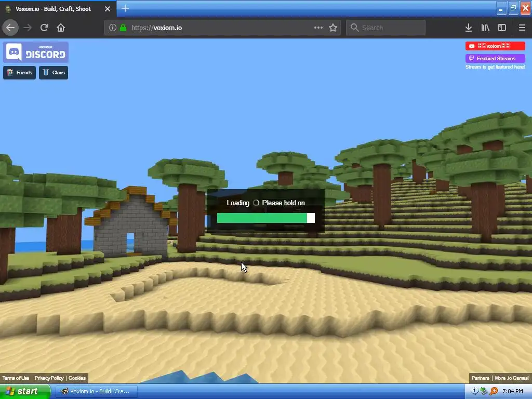Screen dimensions: 532x399
Task: Focus the browser Search box
Action: click(386, 28)
